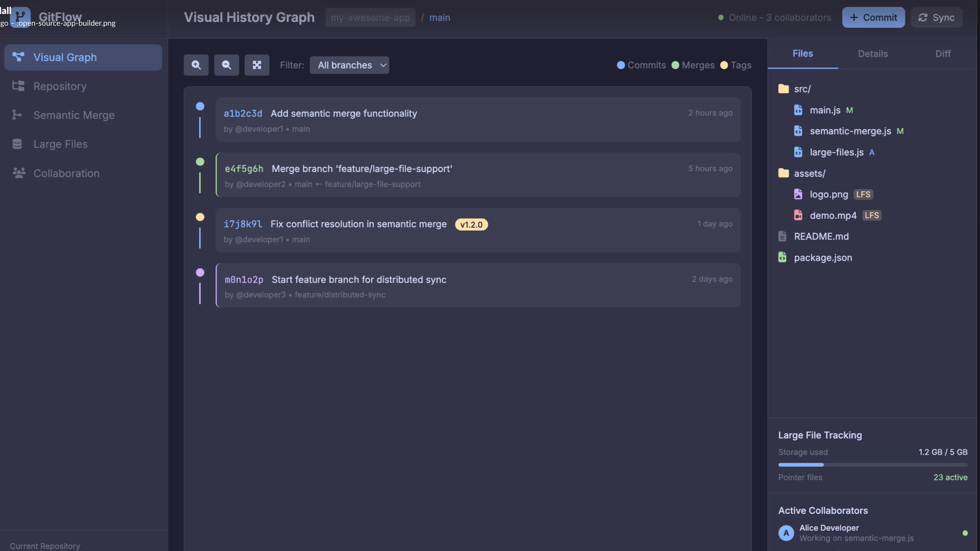Open the Large Files panel

tap(60, 144)
